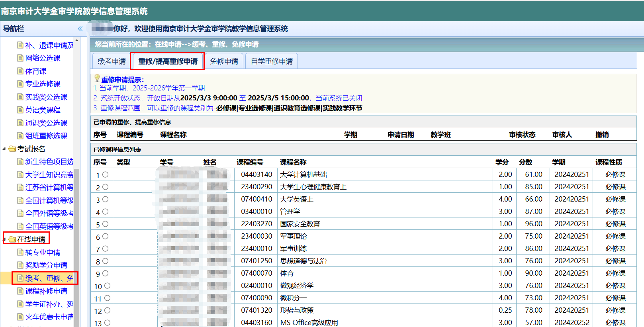Collapse the navigation panel with double-chevron icon

80,29
